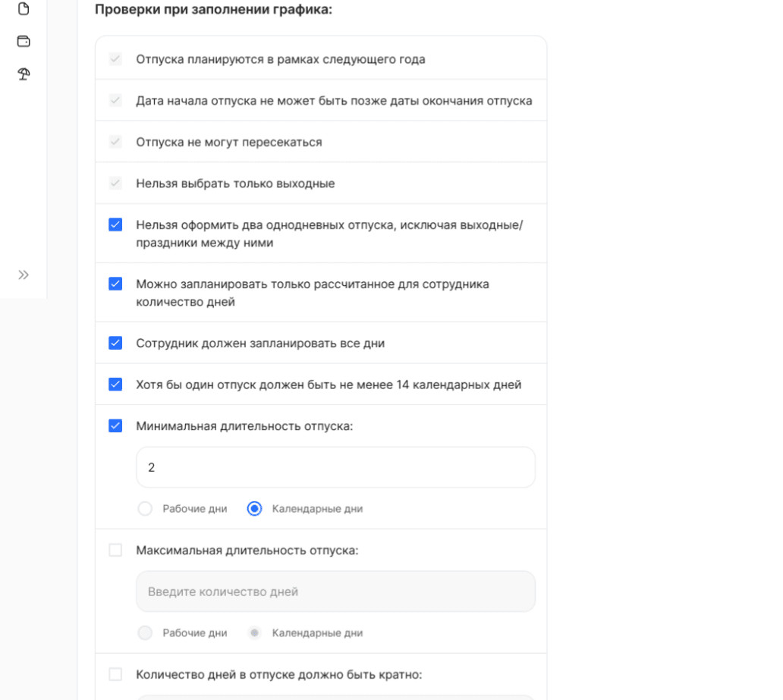Screen dimensions: 783x700
Task: Click the "Введите количество дней" input field
Action: pyautogui.click(x=335, y=592)
